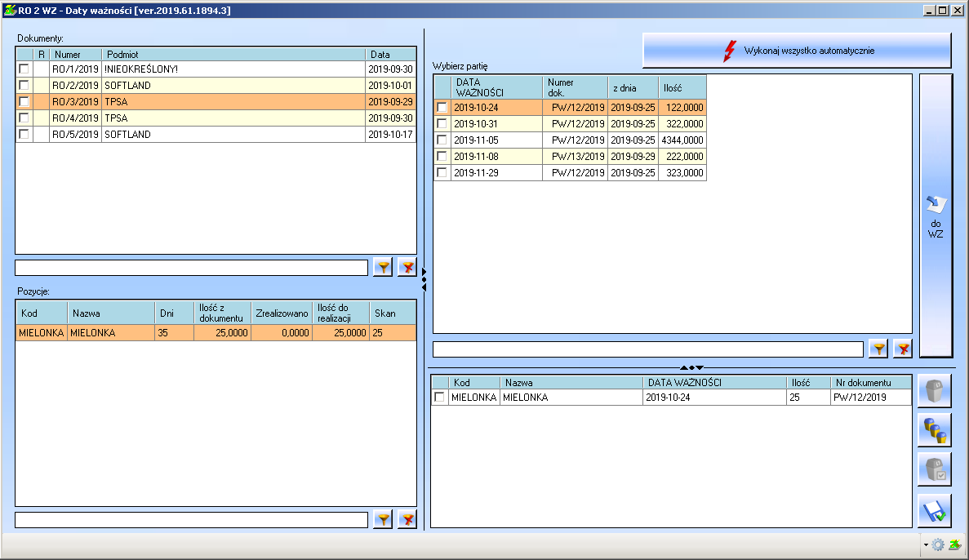Image resolution: width=969 pixels, height=560 pixels.
Task: Apply filter to the positions list
Action: click(383, 519)
